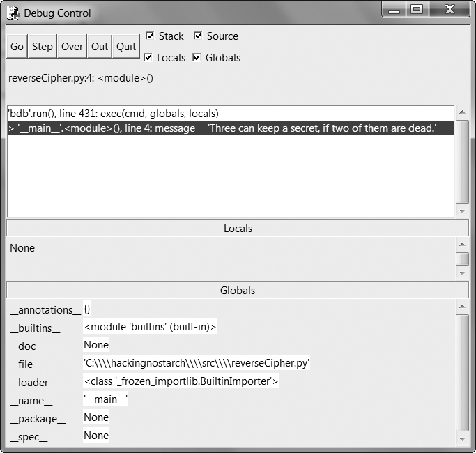Toggle the Stack checkbox
Image resolution: width=476 pixels, height=453 pixels.
click(x=150, y=36)
